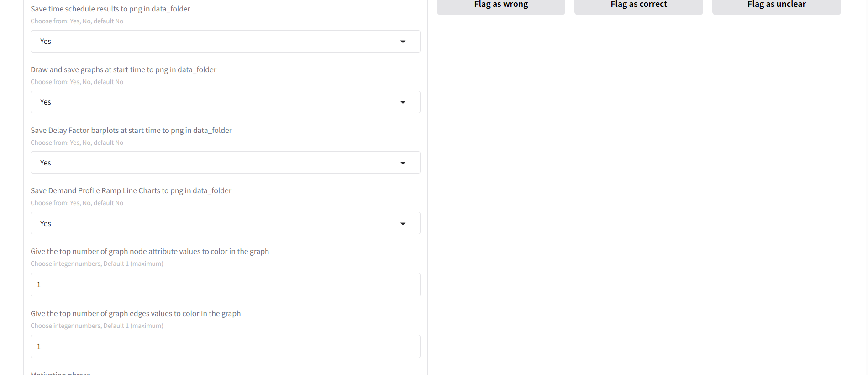
Task: Click the hint text under the graph node attribute label
Action: pos(97,264)
